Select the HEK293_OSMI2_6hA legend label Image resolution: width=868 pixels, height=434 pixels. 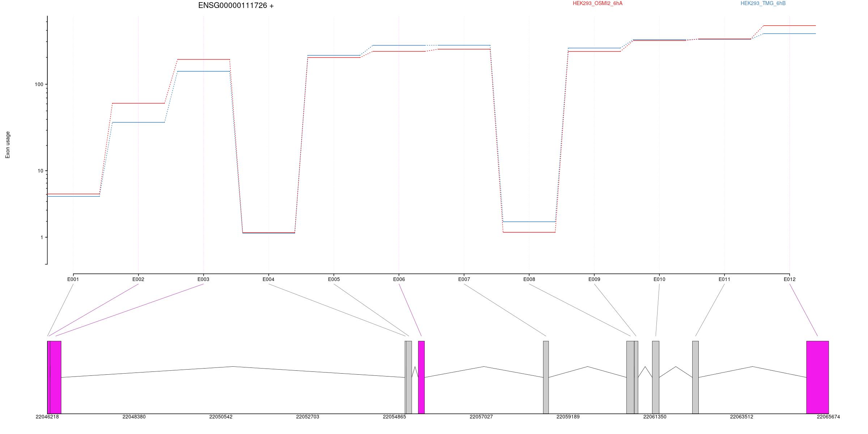click(597, 3)
